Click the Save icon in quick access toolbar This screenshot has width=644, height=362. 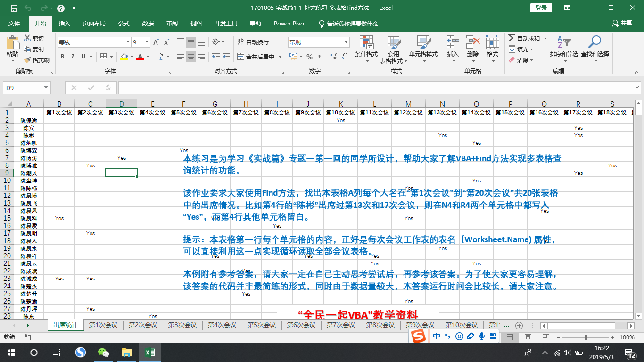(x=14, y=8)
